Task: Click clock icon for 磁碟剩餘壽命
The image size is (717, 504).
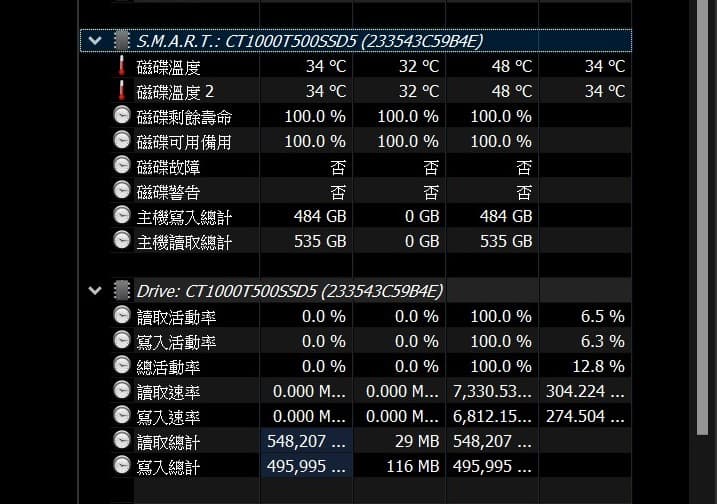Action: pyautogui.click(x=122, y=115)
